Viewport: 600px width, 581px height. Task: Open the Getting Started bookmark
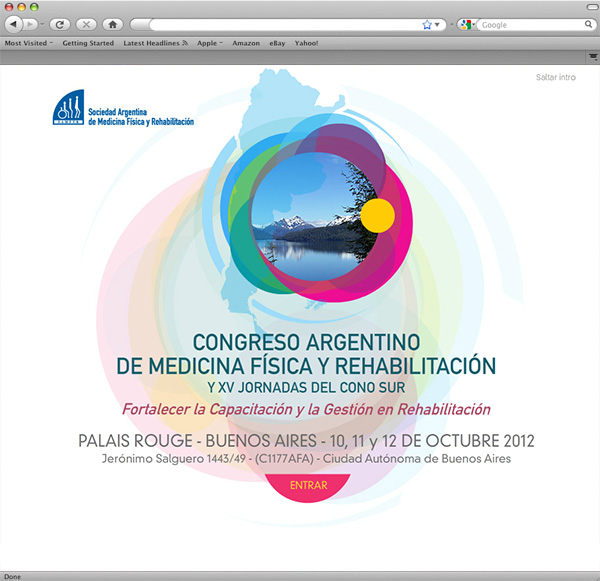pyautogui.click(x=88, y=44)
